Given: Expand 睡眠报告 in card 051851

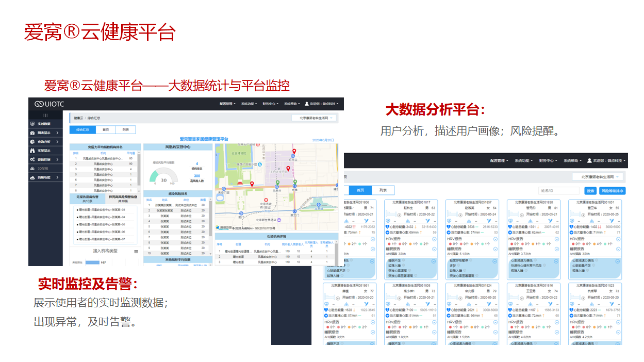Looking at the screenshot, I should (618, 249).
